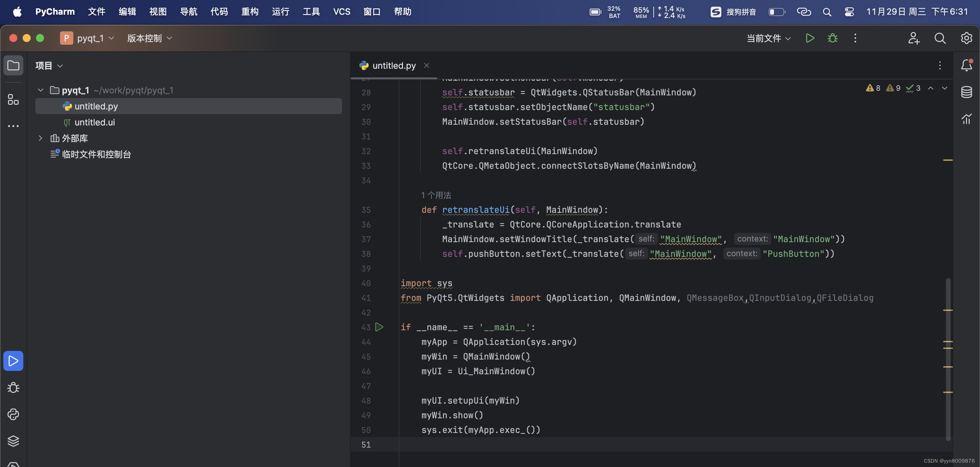
Task: Expand the 外部库 tree node
Action: 40,138
